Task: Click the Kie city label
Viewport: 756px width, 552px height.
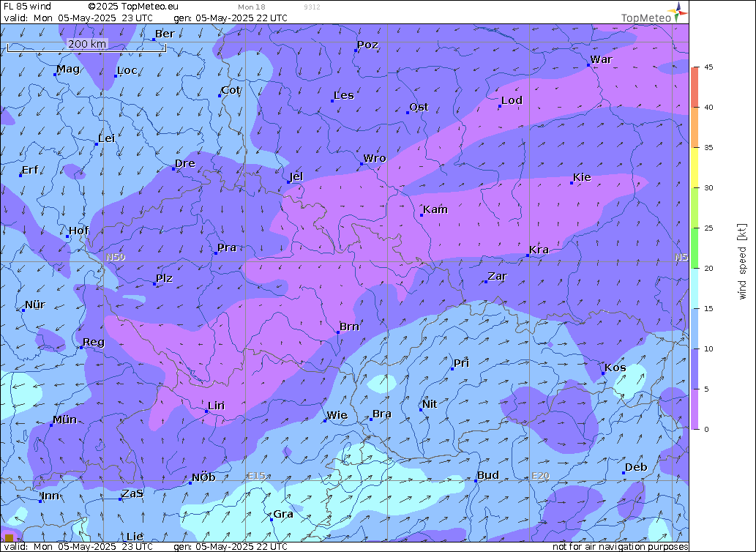Action: click(x=582, y=177)
